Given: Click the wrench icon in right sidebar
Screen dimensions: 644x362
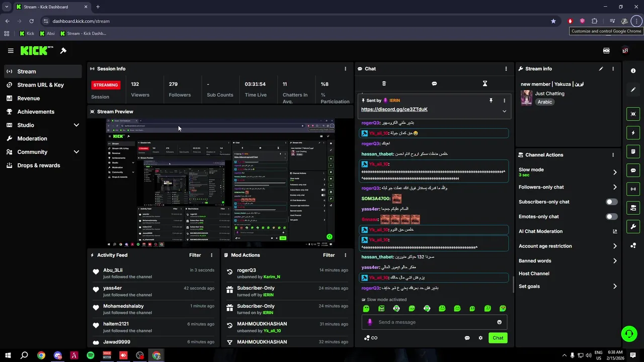Looking at the screenshot, I should [633, 226].
